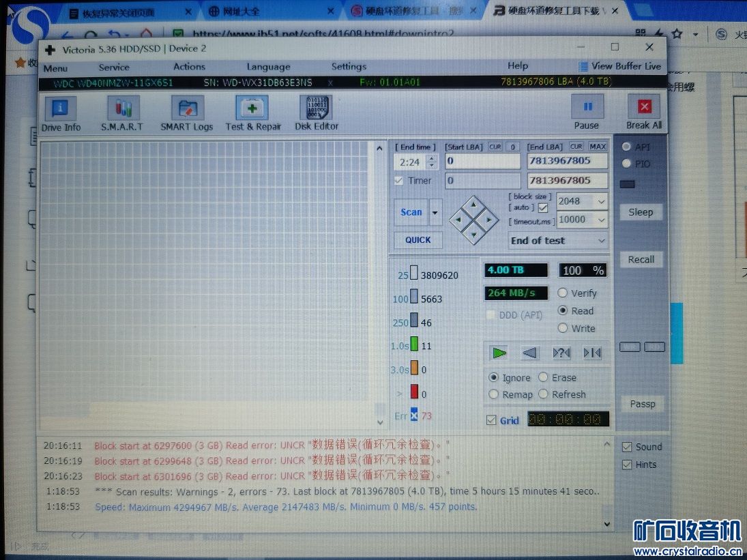Click the QUICK scan button

pyautogui.click(x=418, y=240)
